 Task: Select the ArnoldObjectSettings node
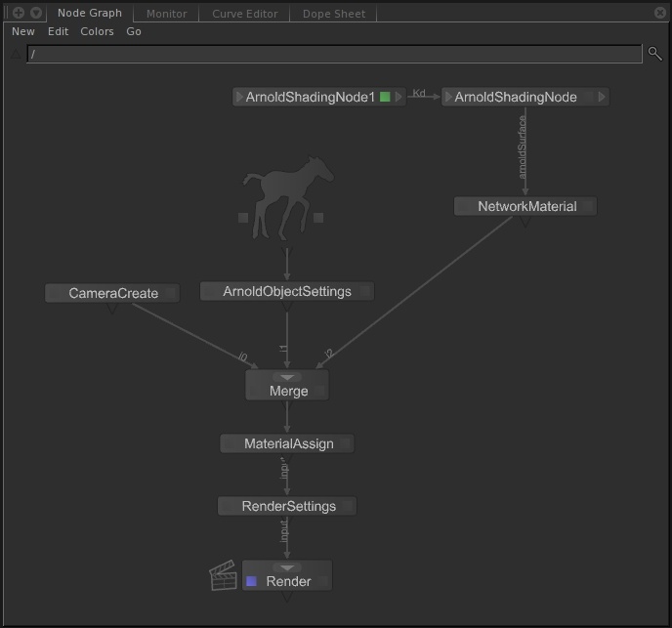point(287,291)
